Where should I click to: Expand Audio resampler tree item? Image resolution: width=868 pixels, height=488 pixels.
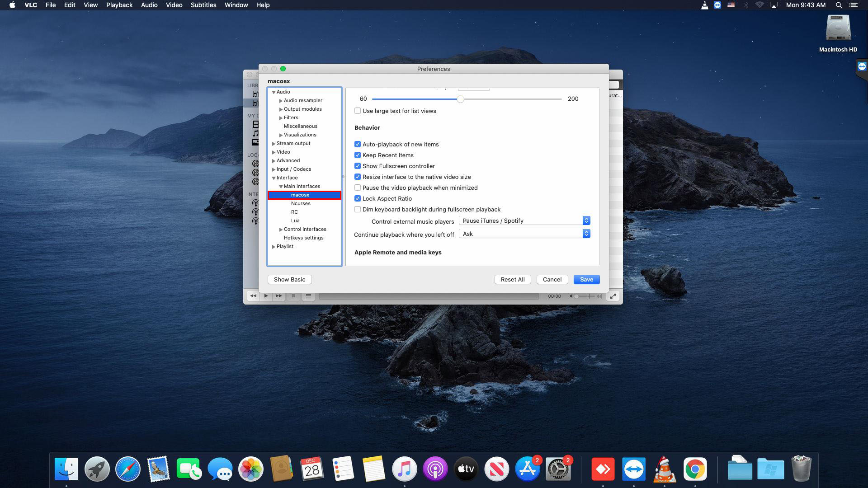coord(281,101)
